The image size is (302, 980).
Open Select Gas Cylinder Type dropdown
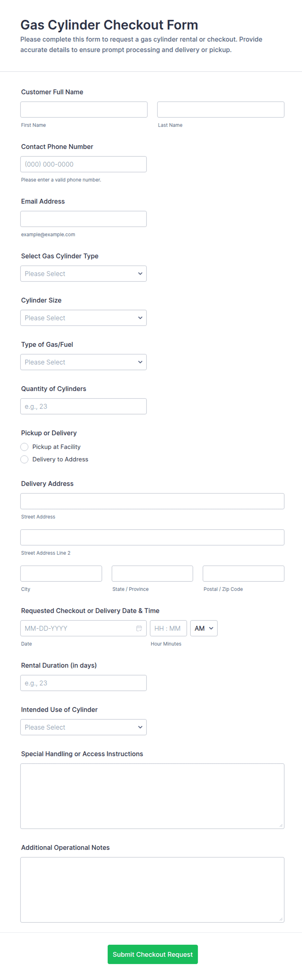83,273
